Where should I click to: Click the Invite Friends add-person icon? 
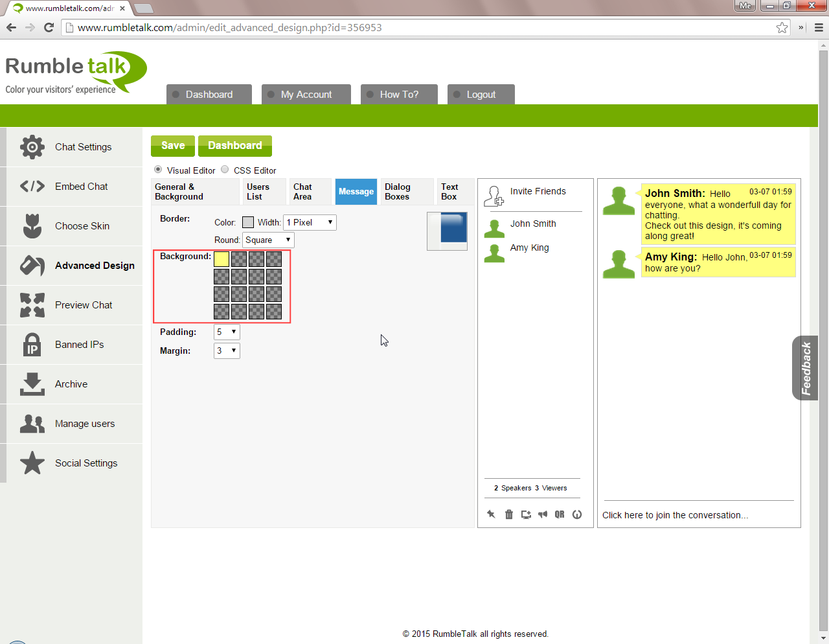(x=494, y=196)
